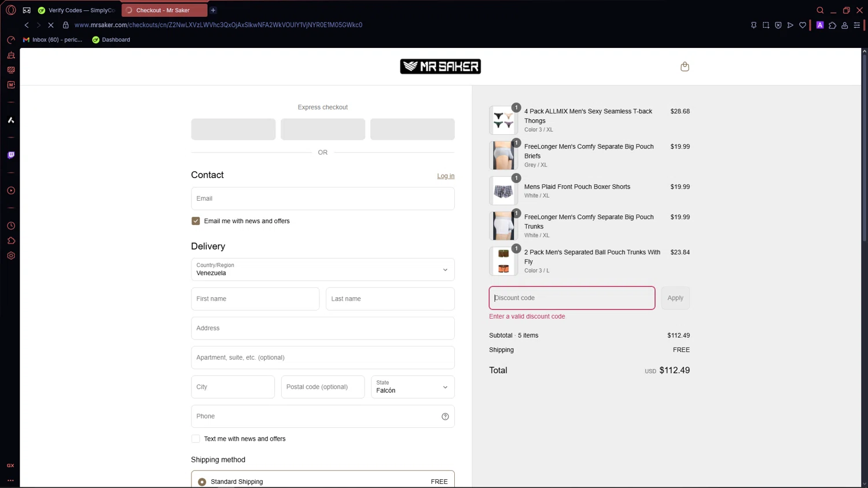Bookmark page with heart icon

click(x=803, y=25)
